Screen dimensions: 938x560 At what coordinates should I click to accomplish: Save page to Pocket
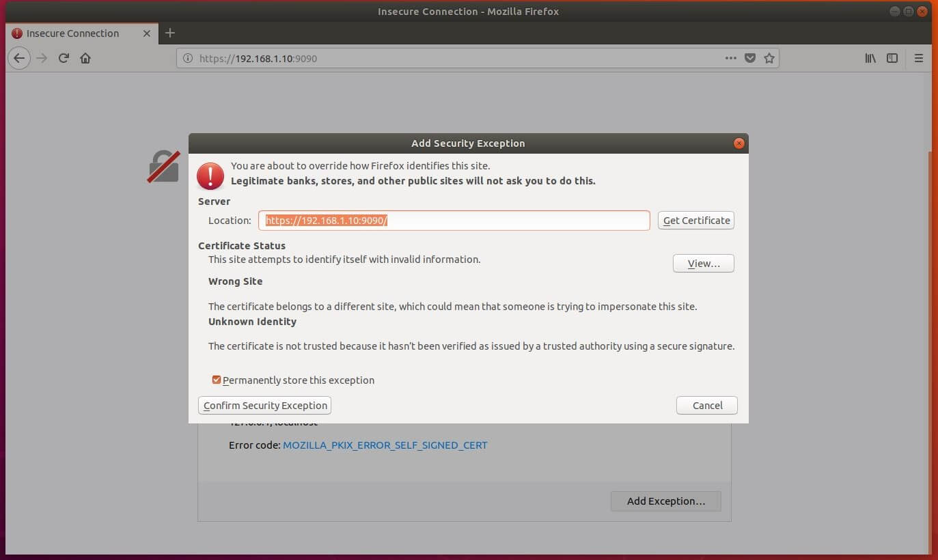tap(749, 58)
